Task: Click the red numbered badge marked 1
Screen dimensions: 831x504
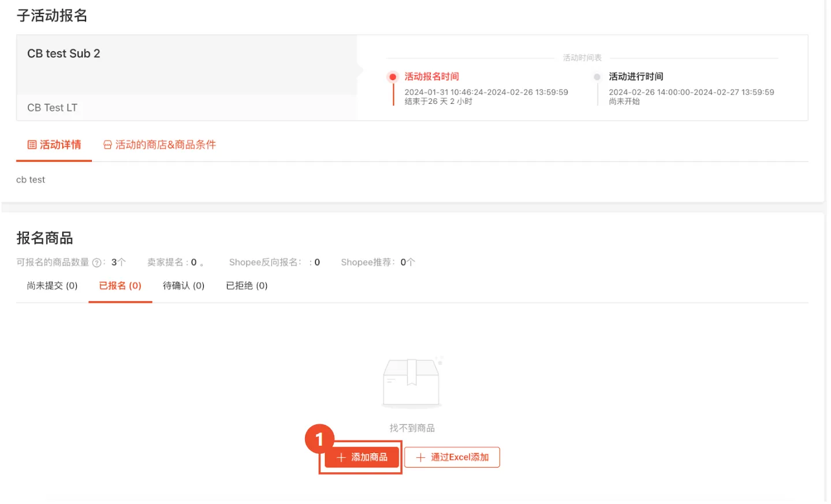Action: pos(318,440)
